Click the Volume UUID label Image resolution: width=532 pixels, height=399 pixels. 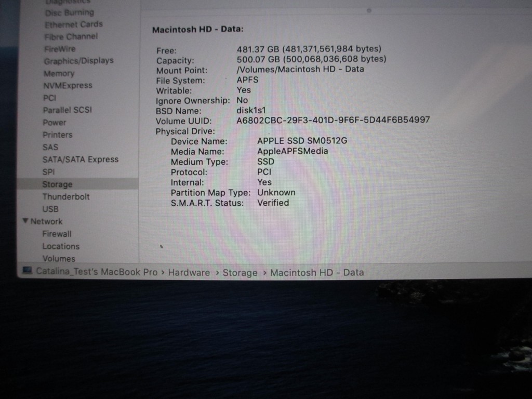tap(183, 121)
